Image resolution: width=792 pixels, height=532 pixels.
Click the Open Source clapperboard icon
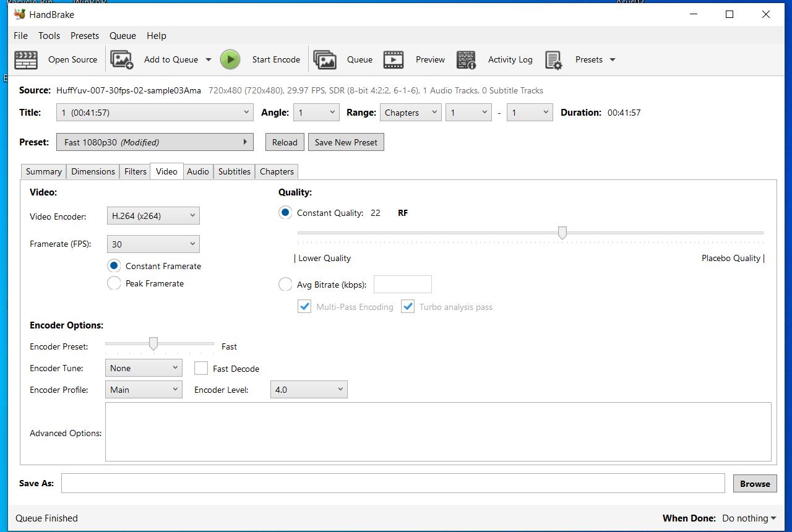26,60
